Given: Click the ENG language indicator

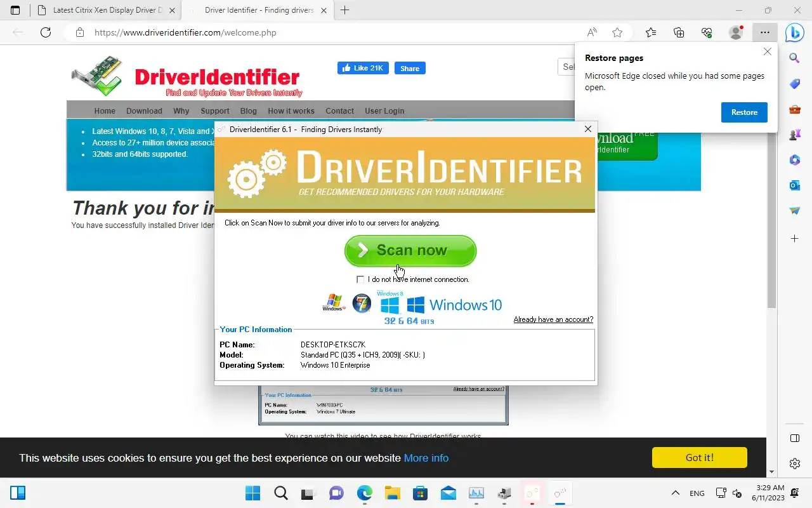Looking at the screenshot, I should tap(697, 493).
